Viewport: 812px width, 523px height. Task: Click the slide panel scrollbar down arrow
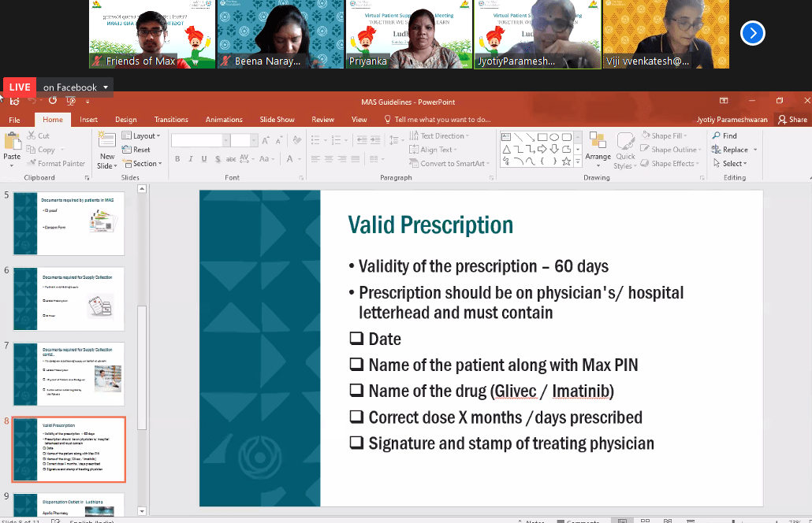point(142,511)
